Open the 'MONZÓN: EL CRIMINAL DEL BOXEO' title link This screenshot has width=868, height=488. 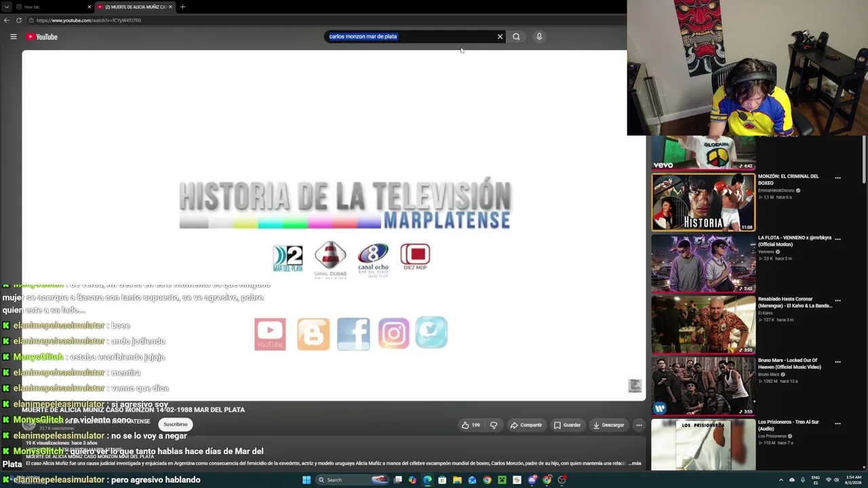(789, 180)
